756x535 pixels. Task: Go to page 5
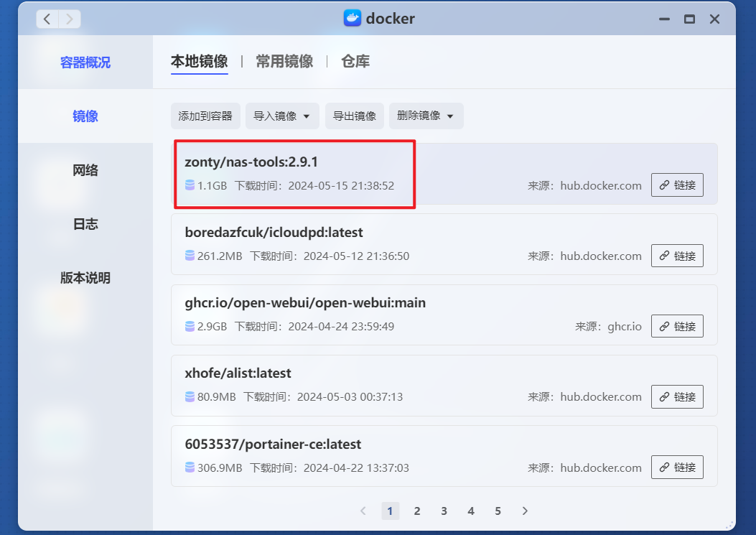click(498, 511)
